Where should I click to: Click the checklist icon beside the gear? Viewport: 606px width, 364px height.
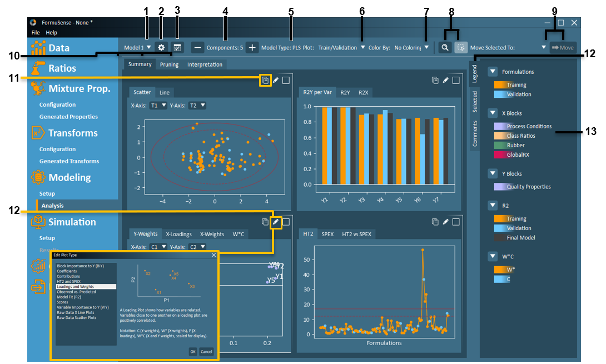177,48
